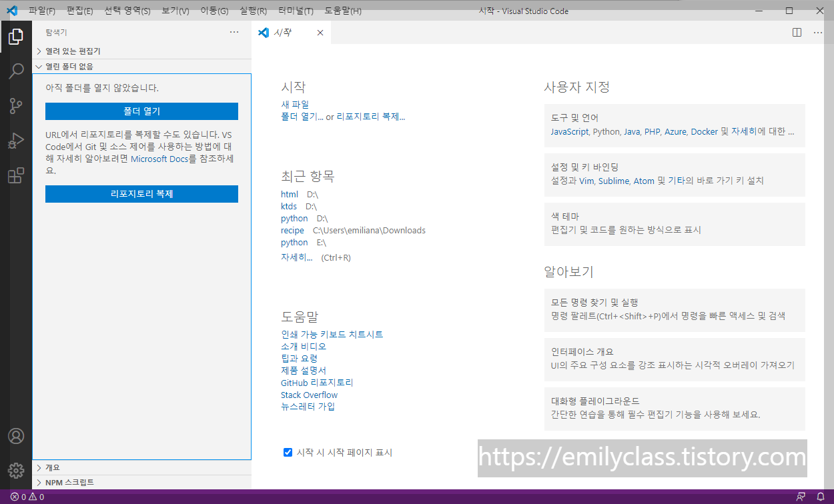Click the 리포지토리 복제... link under 시작
The image size is (834, 504).
[371, 117]
